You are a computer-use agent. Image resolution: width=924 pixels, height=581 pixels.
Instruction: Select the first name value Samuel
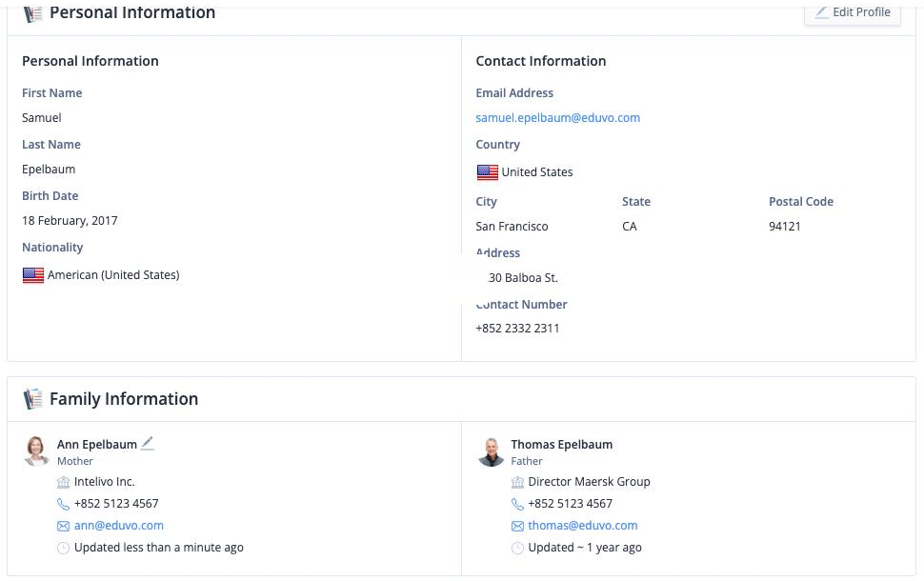point(41,118)
